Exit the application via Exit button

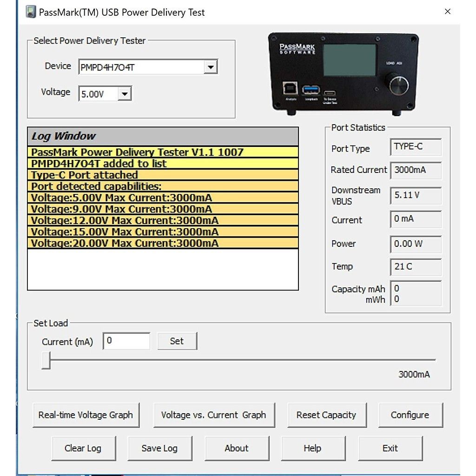pyautogui.click(x=390, y=448)
